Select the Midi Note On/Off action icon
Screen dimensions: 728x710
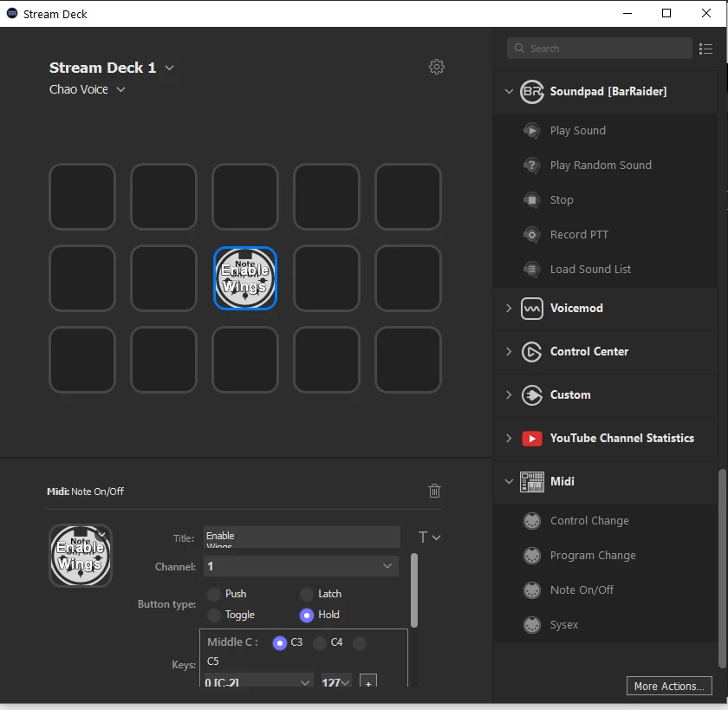tap(531, 590)
